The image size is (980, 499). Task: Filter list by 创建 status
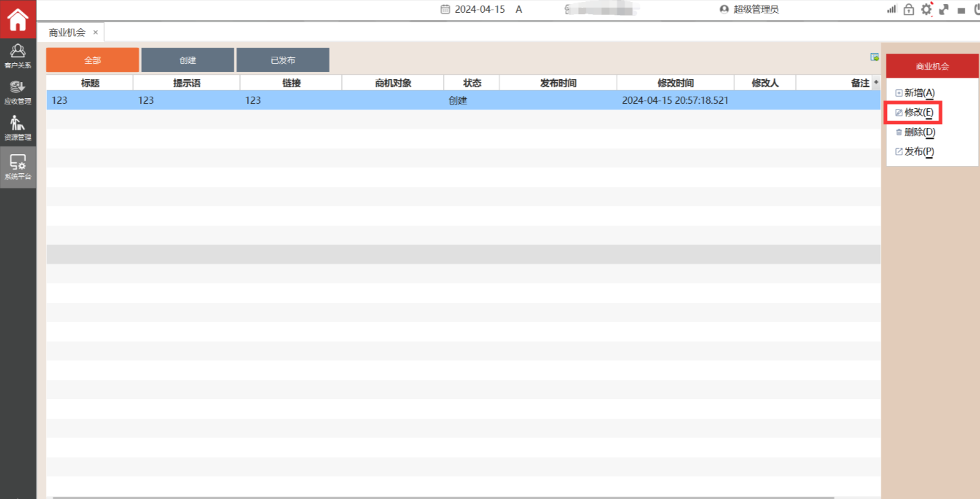coord(188,60)
